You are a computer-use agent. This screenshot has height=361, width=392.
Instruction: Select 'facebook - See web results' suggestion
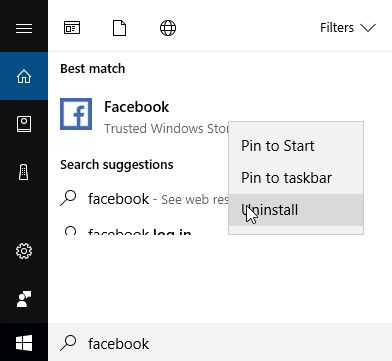[144, 199]
